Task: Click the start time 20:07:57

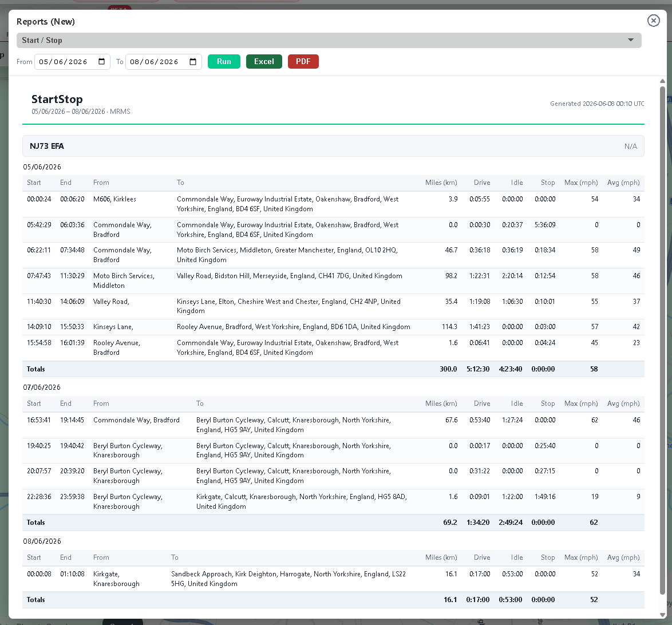Action: pyautogui.click(x=39, y=471)
